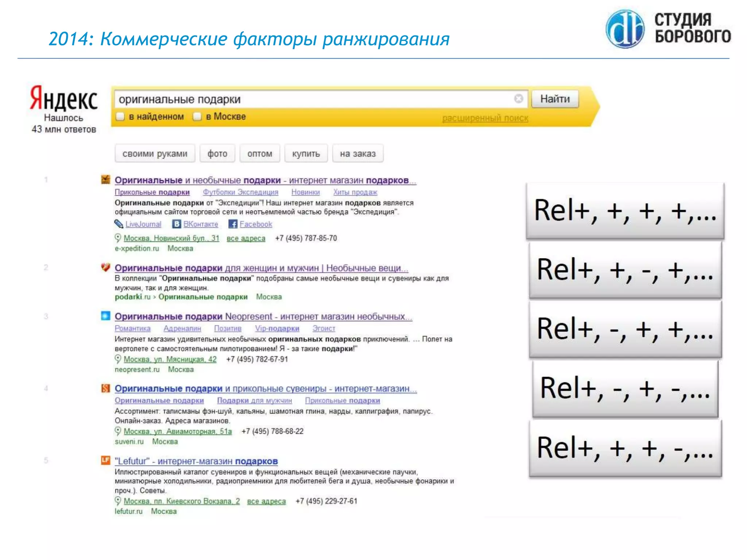Click the VKontakte icon
747x560 pixels.
point(177,224)
